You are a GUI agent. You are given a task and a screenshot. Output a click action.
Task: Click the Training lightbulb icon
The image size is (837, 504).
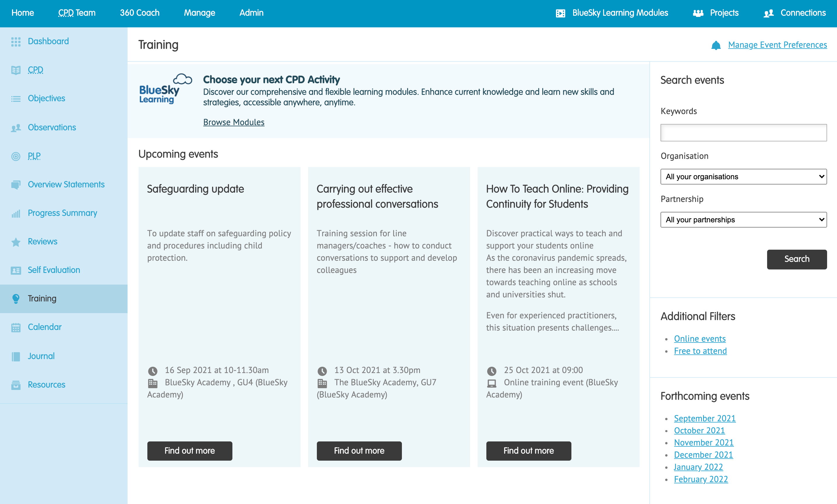16,299
